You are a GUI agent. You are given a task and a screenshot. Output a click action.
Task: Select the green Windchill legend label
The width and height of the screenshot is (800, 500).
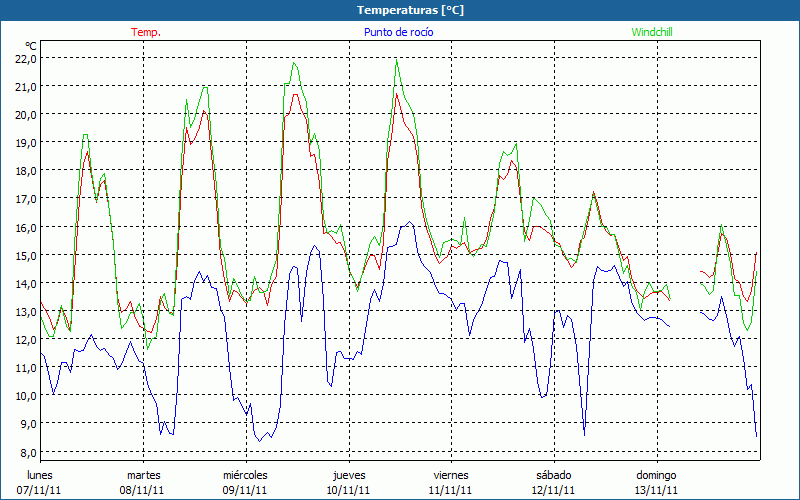click(652, 32)
